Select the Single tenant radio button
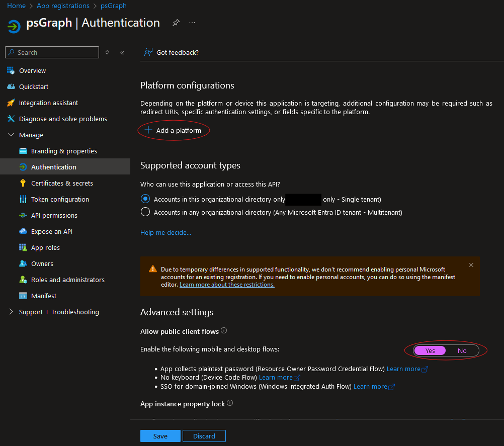The width and height of the screenshot is (504, 446). click(145, 199)
